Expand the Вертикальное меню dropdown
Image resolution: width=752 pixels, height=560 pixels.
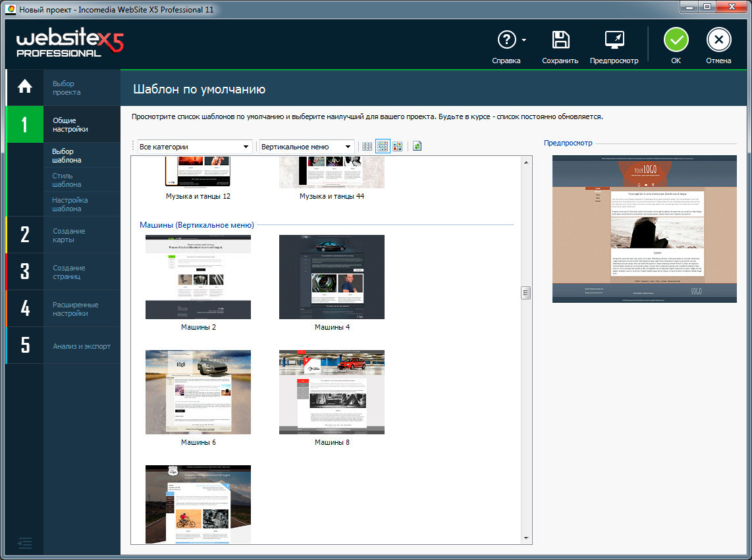[306, 146]
